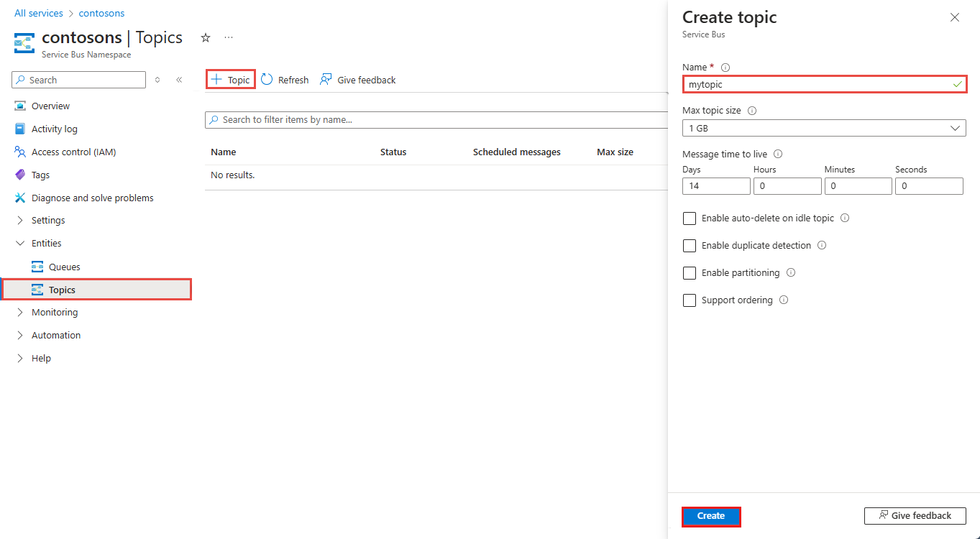
Task: Pin this page using the star icon
Action: coord(206,37)
